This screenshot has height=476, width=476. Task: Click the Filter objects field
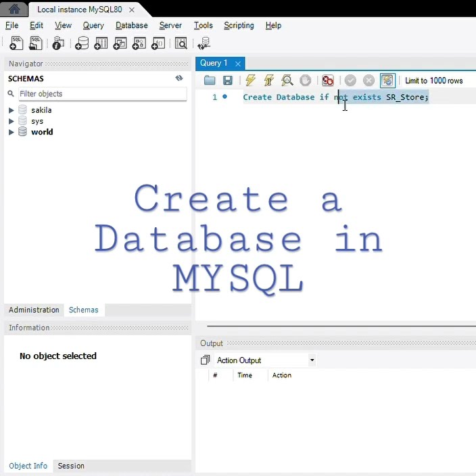click(x=103, y=94)
